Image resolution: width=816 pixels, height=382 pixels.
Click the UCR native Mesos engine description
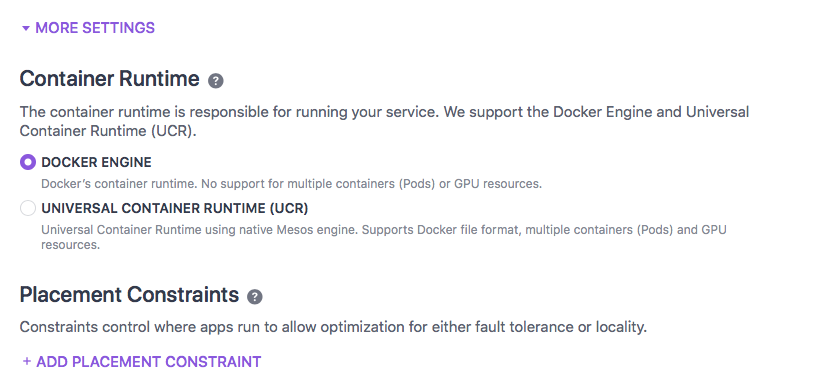[x=384, y=237]
